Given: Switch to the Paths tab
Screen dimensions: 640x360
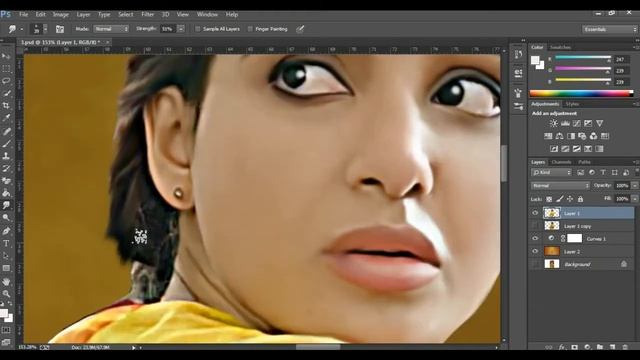Looking at the screenshot, I should [x=584, y=162].
